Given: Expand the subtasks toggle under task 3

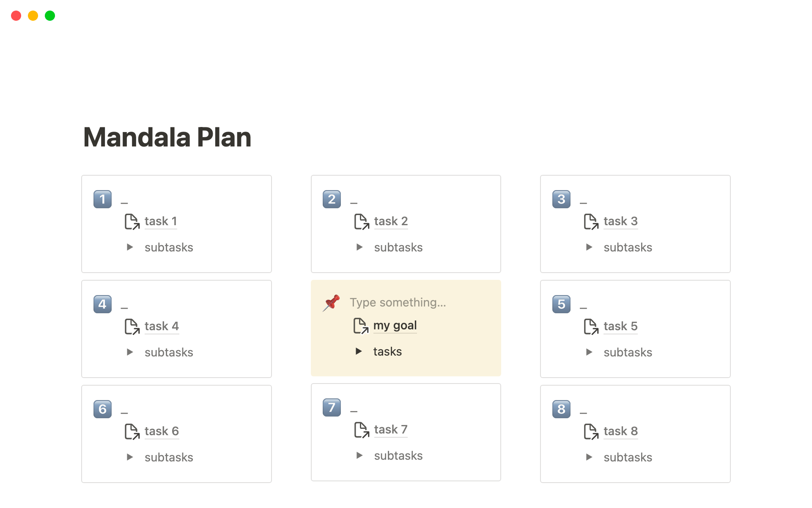Looking at the screenshot, I should [x=589, y=247].
